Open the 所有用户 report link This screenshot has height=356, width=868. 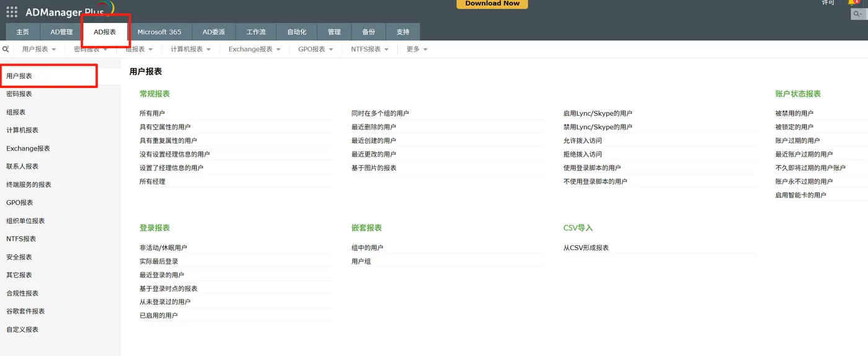153,113
